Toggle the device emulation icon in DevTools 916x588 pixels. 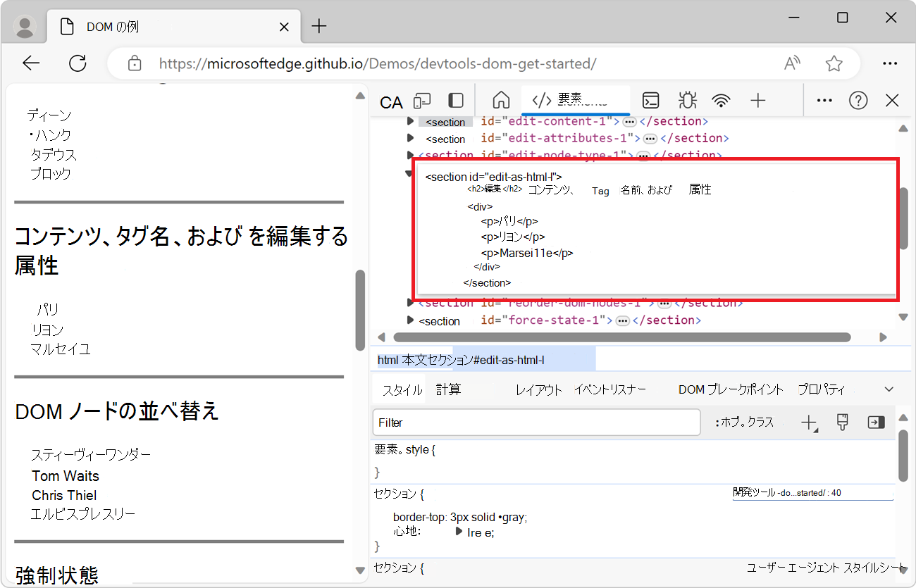(421, 101)
